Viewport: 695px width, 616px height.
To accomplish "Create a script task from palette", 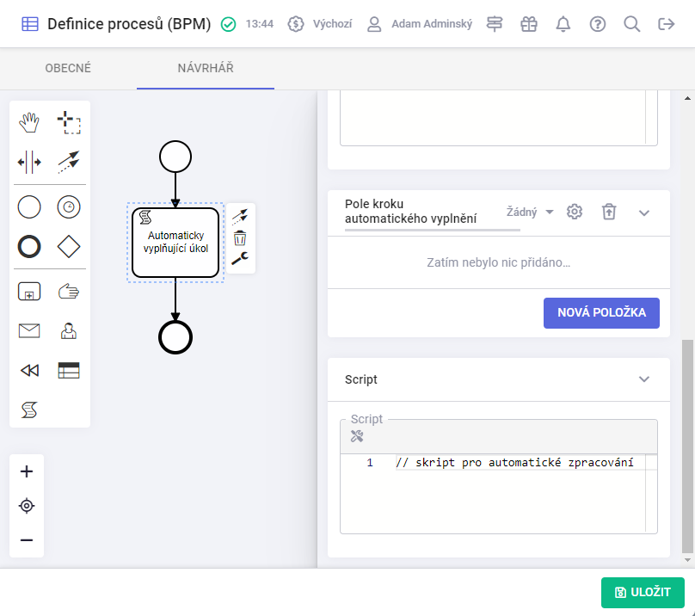I will (29, 410).
